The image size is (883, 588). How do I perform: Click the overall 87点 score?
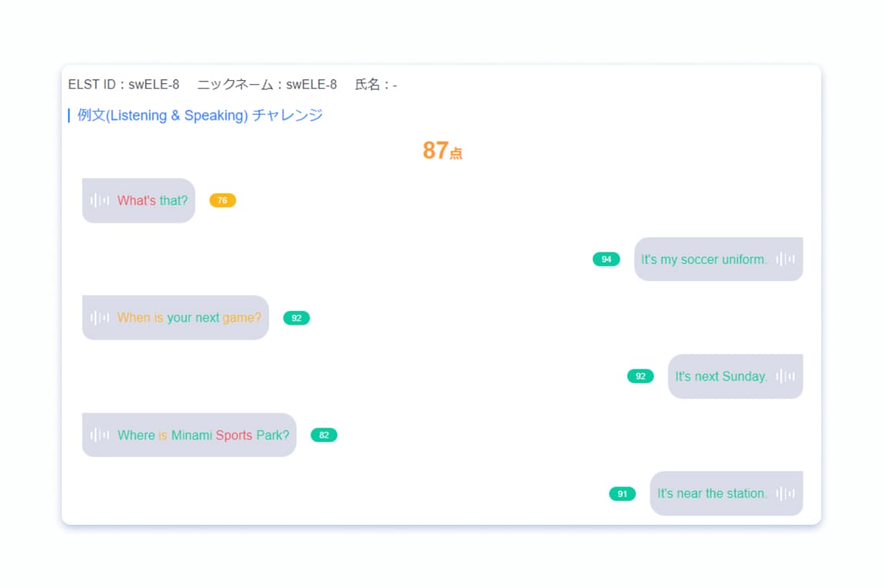coord(441,150)
